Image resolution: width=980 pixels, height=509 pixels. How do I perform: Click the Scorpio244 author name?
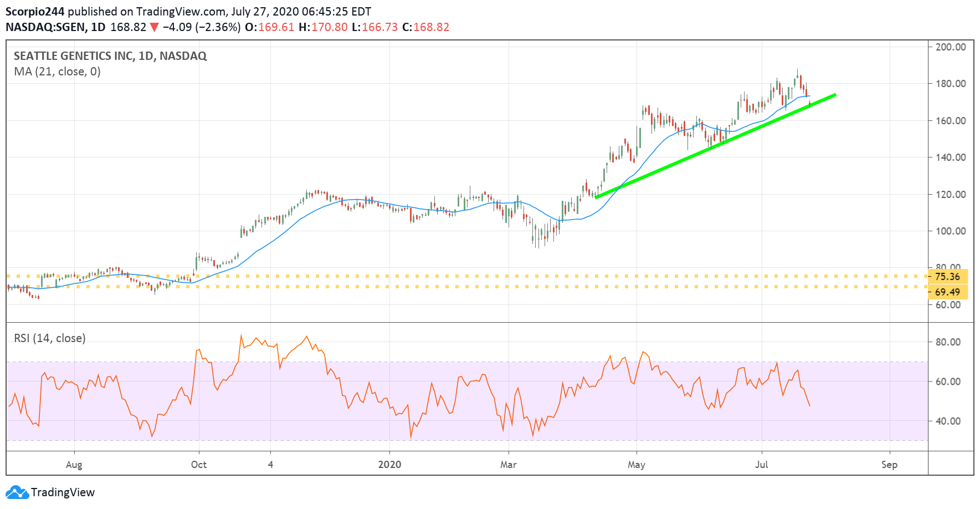coord(35,12)
